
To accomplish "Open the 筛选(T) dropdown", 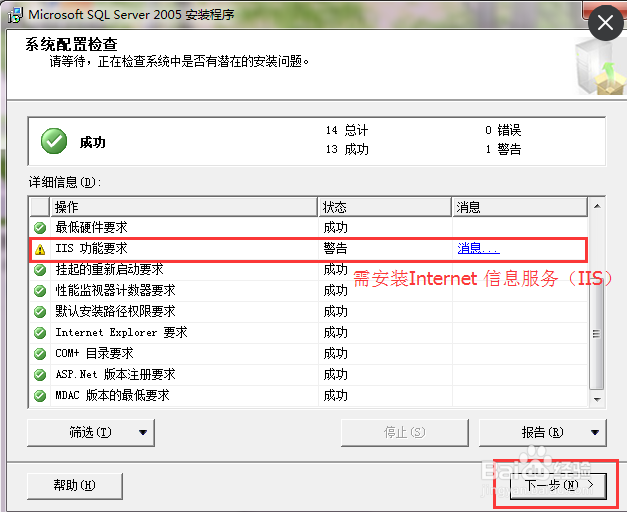I will pyautogui.click(x=91, y=432).
